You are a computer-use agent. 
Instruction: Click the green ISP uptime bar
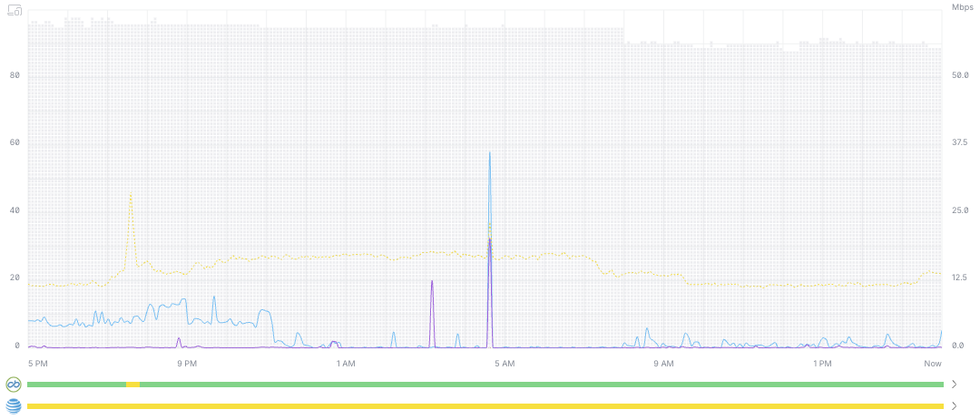pos(485,384)
